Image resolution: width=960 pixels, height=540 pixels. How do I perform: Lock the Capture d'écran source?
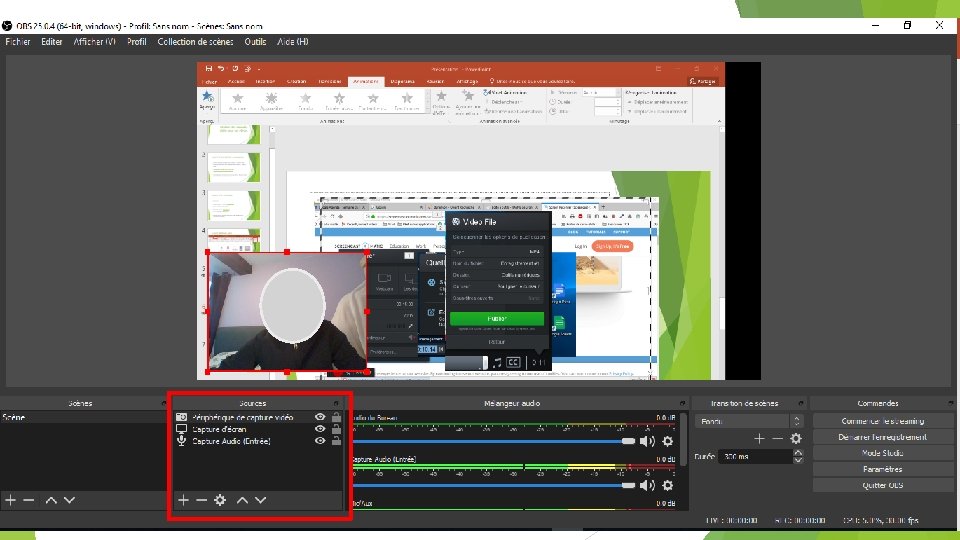[x=336, y=429]
